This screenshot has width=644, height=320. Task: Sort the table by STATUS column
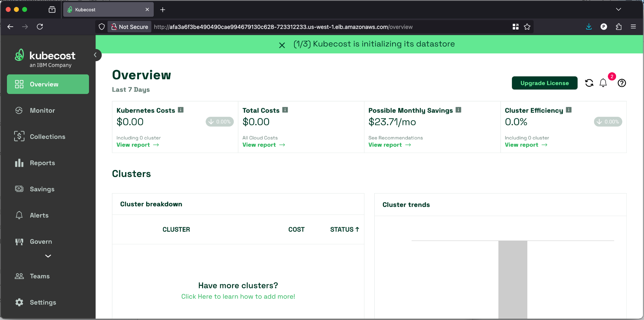(344, 230)
